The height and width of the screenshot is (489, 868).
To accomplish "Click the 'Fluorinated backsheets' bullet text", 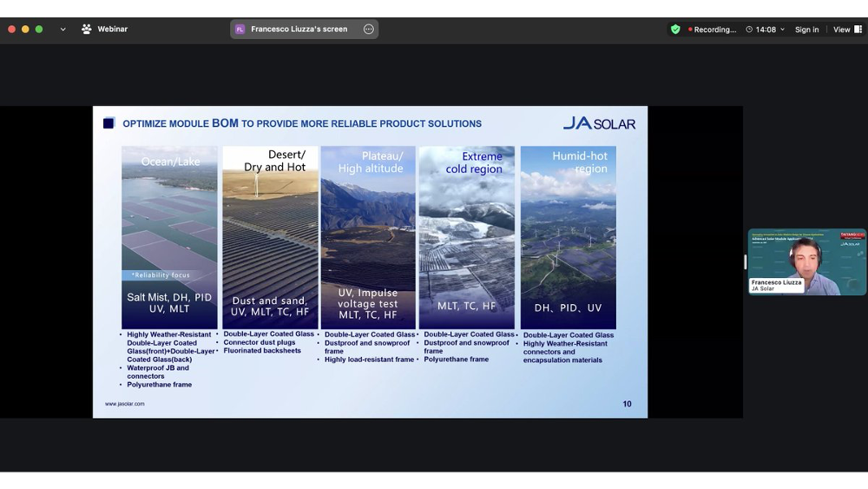I will coord(262,351).
